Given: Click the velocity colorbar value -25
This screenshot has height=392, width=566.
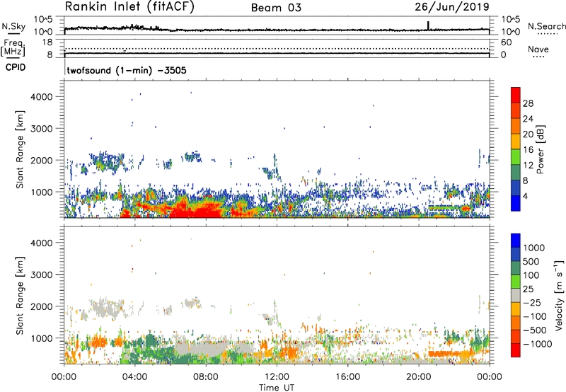Looking at the screenshot, I should [533, 303].
